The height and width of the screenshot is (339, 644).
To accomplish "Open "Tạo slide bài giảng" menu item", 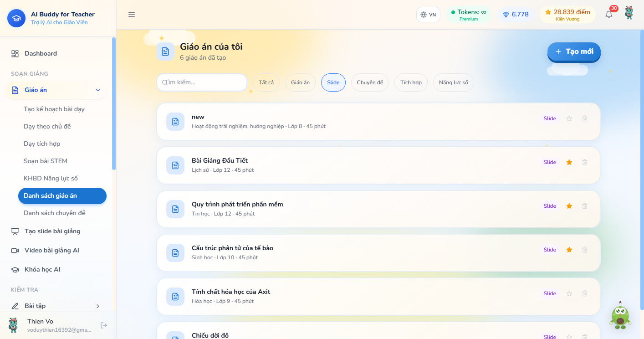I will [56, 231].
